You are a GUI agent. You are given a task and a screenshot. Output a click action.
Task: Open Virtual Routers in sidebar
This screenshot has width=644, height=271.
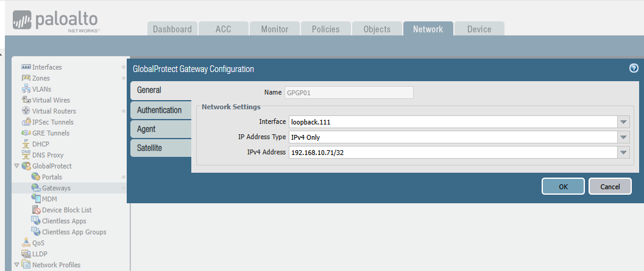coord(54,111)
